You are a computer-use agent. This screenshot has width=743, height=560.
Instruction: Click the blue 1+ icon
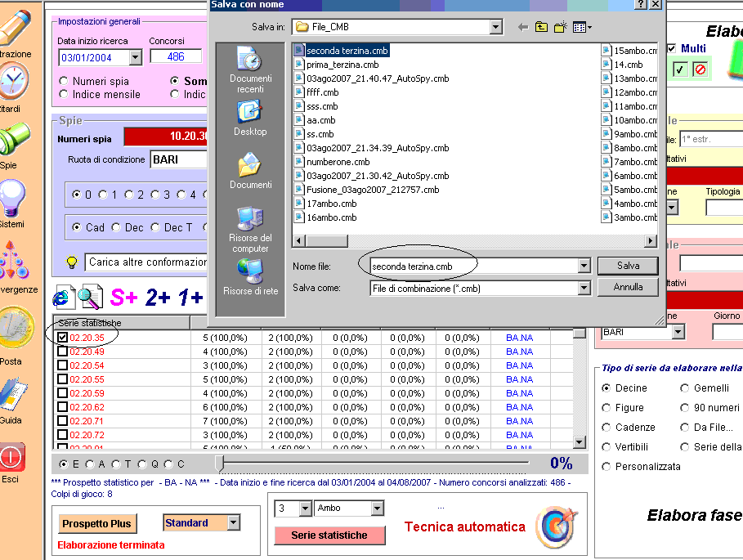tap(190, 298)
